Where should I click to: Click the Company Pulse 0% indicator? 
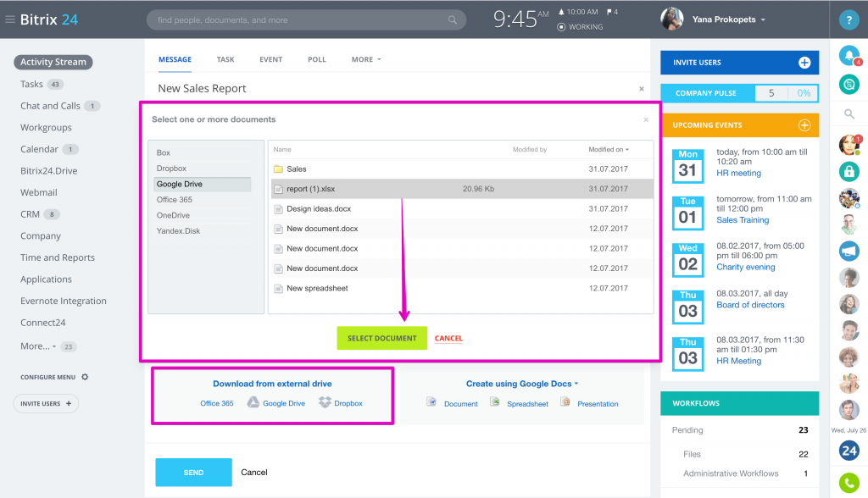804,93
